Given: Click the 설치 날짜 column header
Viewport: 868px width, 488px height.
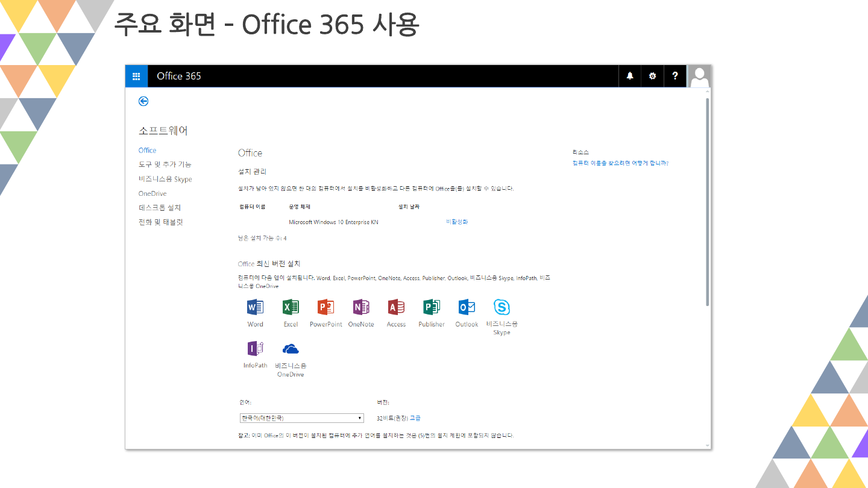Looking at the screenshot, I should (409, 207).
